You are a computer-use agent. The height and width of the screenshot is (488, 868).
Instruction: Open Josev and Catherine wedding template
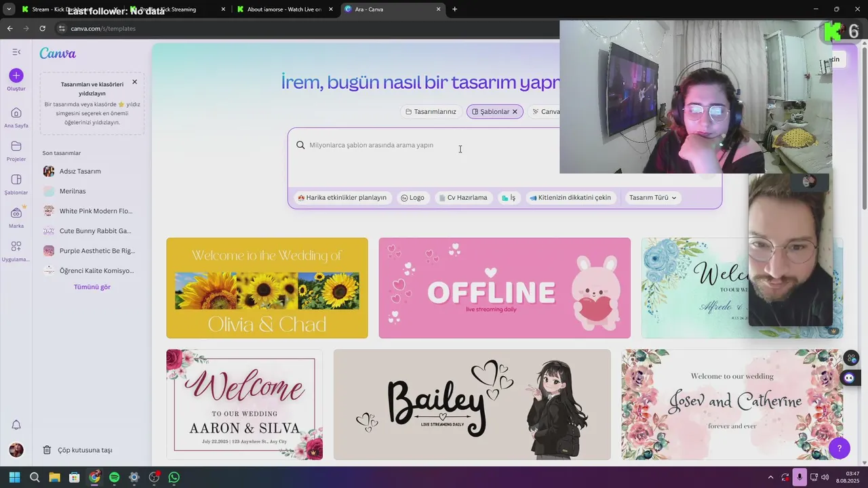(x=732, y=405)
